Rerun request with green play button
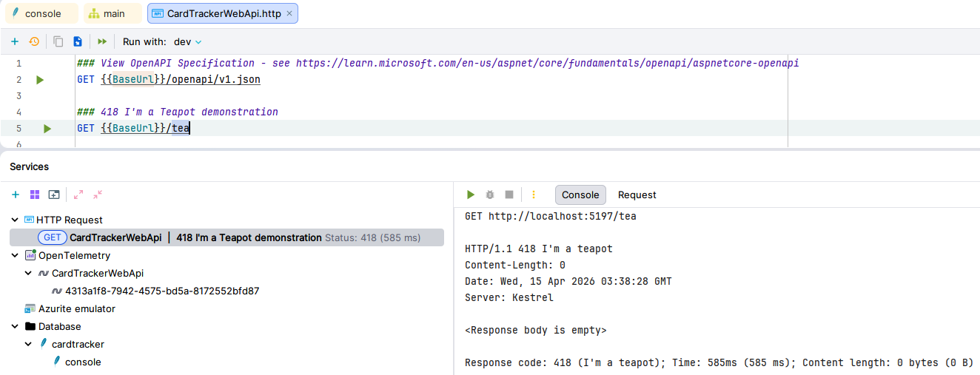 click(x=470, y=195)
